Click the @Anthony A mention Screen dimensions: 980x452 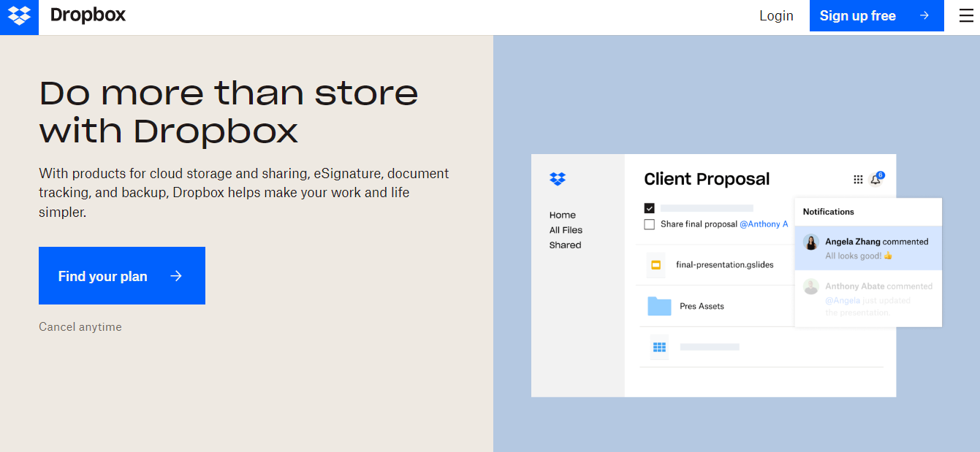pos(764,224)
